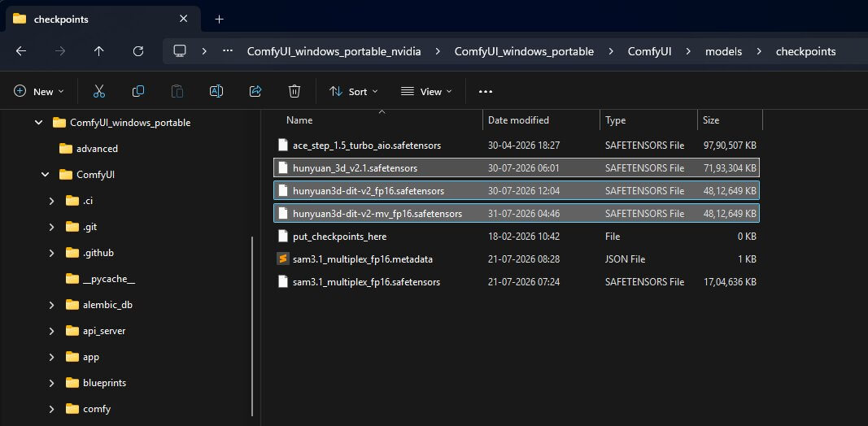
Task: Select the checkpoints window tab
Action: [103, 20]
